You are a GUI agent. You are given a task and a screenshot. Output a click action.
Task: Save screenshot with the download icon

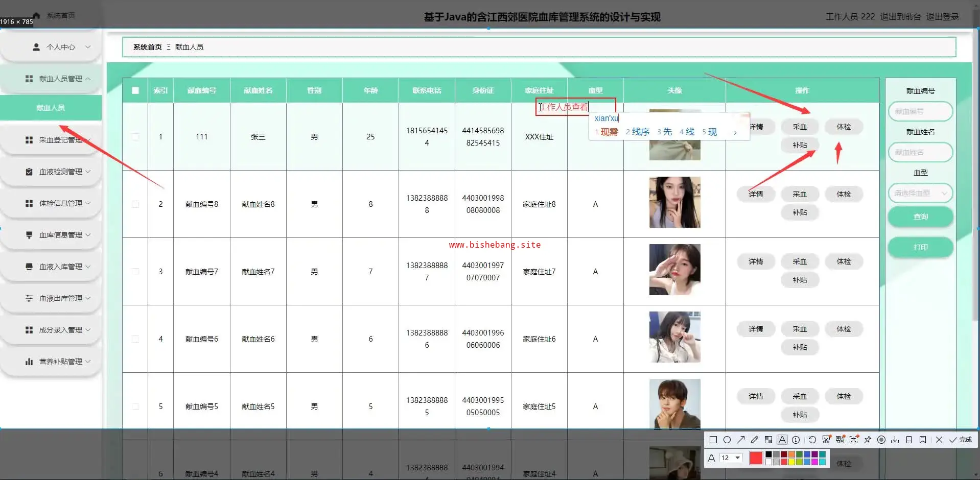tap(895, 440)
